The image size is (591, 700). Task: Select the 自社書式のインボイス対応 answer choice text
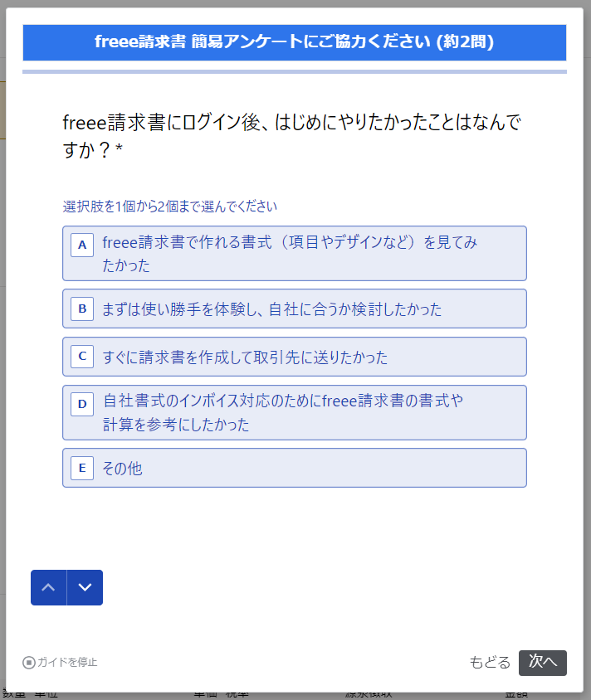point(283,412)
